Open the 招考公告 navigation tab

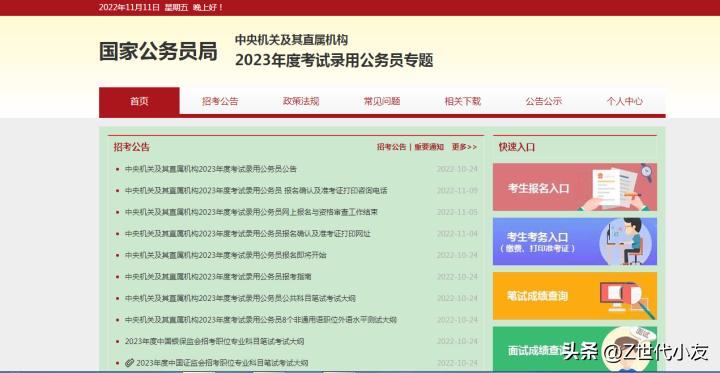220,101
